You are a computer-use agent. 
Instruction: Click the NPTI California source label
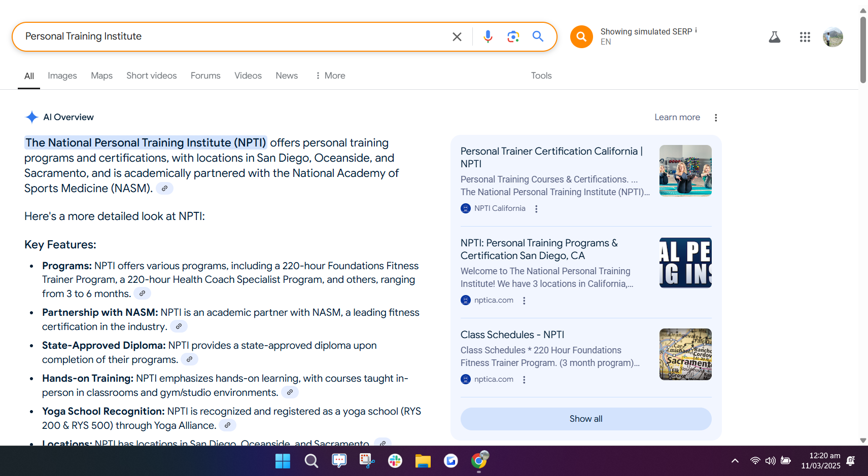[x=500, y=208]
